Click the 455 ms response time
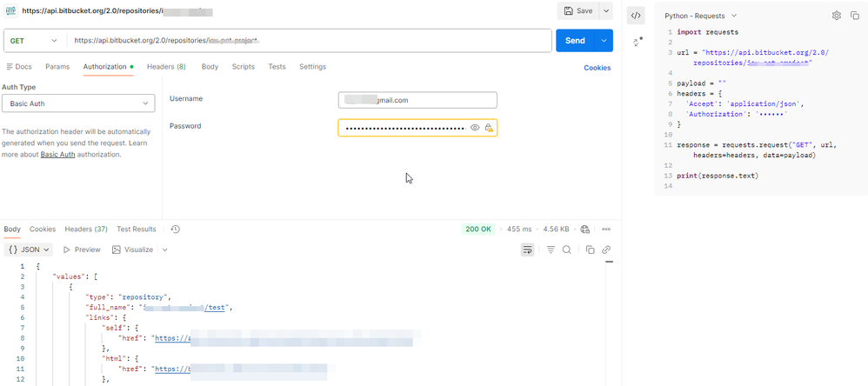Screen dimensions: 868x386 [519, 229]
